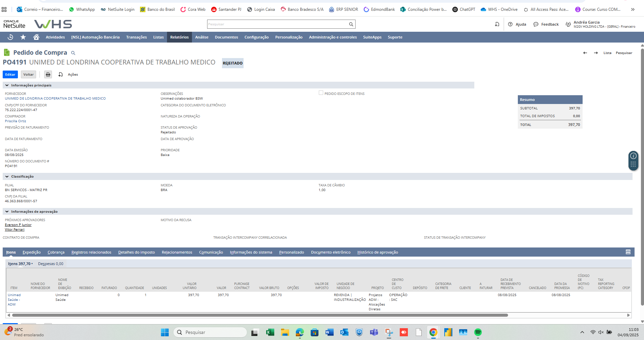The height and width of the screenshot is (340, 644).
Task: Open the UNIMED DE LONDRINA supplier link
Action: coord(55,99)
